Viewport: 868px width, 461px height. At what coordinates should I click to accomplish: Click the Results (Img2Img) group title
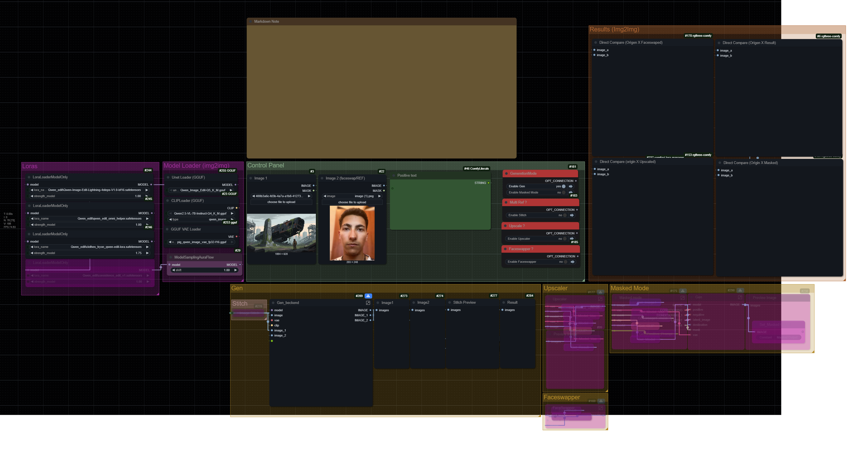coord(614,30)
